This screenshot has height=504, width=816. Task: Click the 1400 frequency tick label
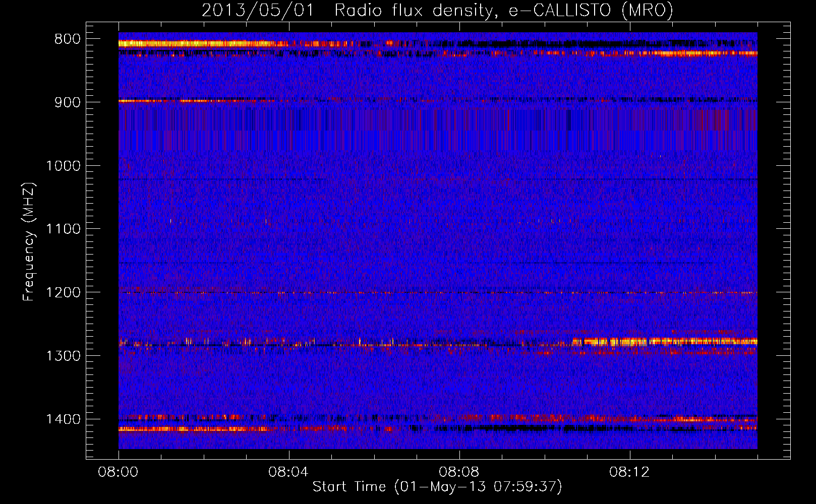(63, 419)
